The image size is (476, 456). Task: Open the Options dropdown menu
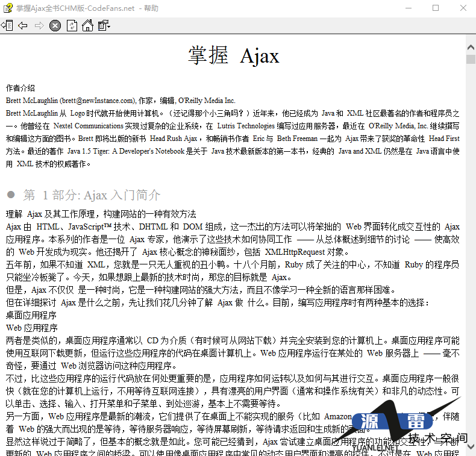coord(104,25)
